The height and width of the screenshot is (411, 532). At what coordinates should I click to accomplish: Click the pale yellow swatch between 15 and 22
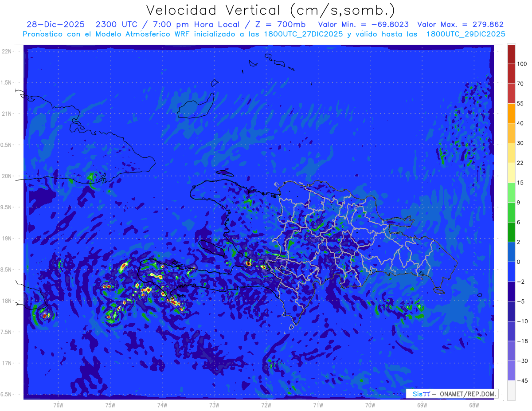pos(511,172)
